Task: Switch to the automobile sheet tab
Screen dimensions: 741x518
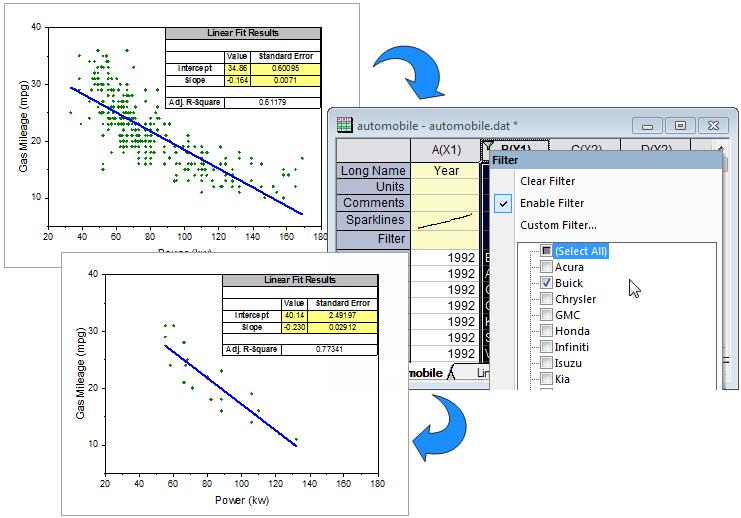Action: click(x=425, y=373)
